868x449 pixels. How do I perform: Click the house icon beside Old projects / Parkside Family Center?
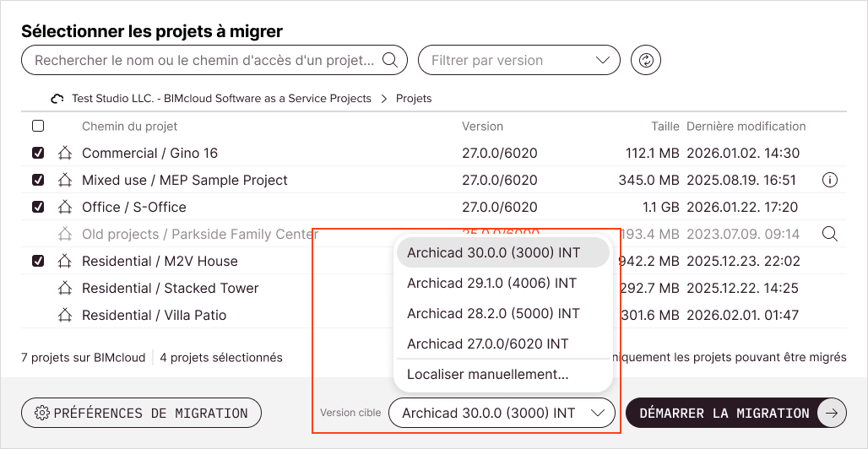[x=65, y=234]
